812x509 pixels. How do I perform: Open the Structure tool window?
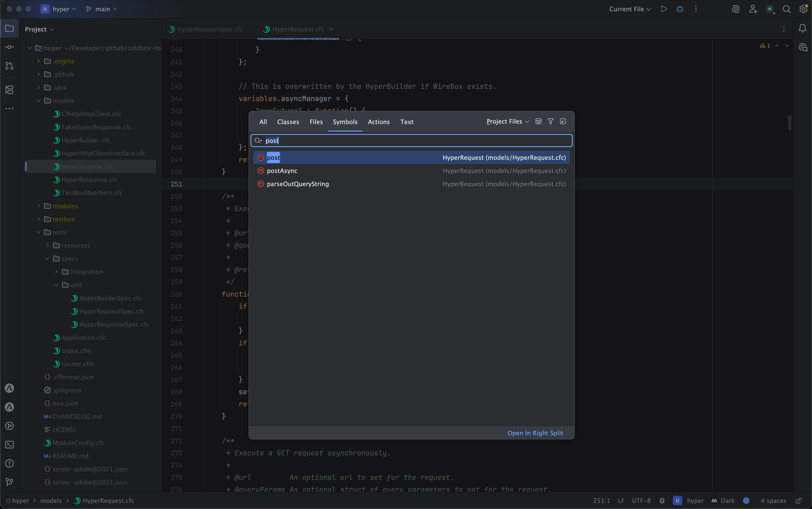pyautogui.click(x=9, y=90)
